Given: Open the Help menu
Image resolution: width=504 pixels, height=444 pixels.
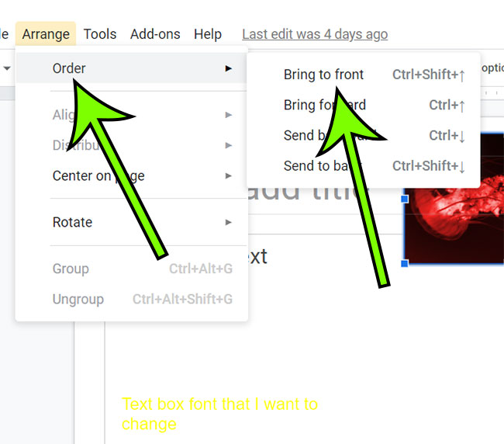Looking at the screenshot, I should (x=208, y=34).
